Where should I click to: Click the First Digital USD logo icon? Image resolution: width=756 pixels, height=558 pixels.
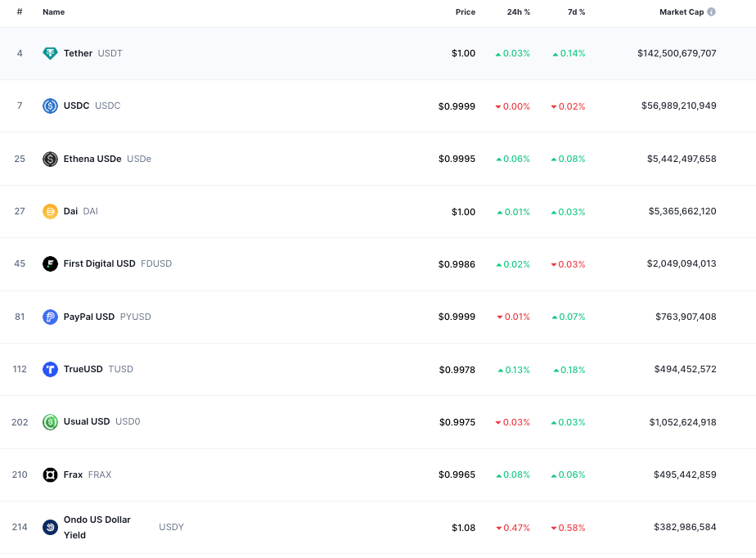[x=50, y=263]
